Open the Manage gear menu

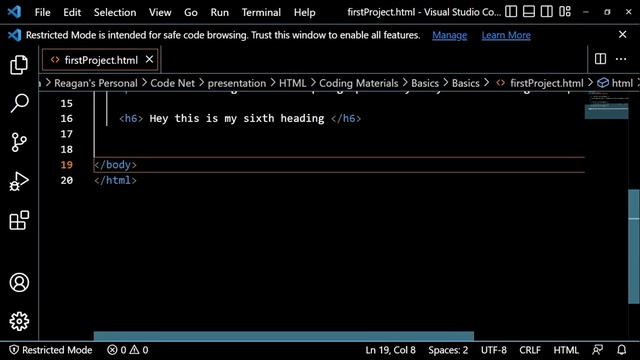(19, 321)
